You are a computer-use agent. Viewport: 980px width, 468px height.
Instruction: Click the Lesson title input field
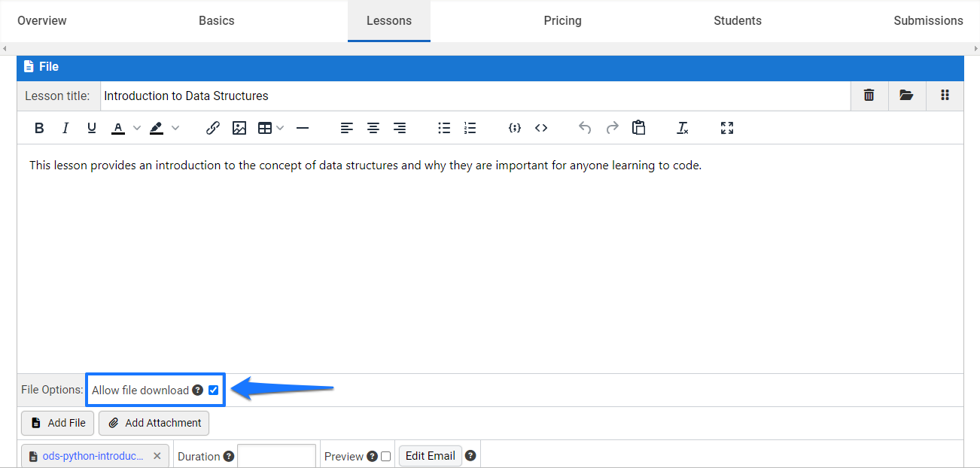point(476,96)
